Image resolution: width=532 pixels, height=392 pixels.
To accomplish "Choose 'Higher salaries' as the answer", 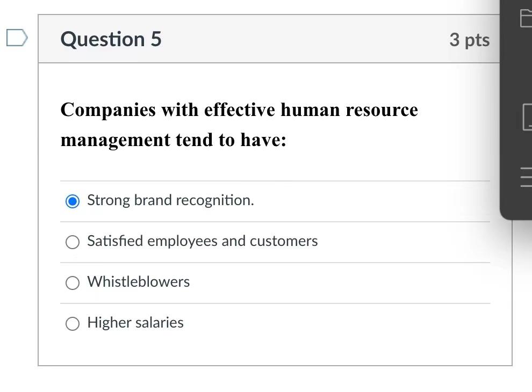I will [x=72, y=323].
